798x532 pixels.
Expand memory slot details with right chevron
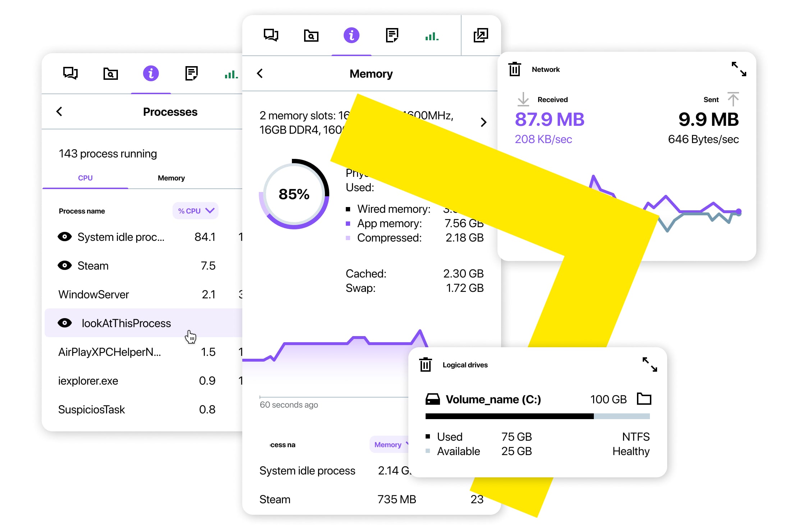tap(484, 122)
